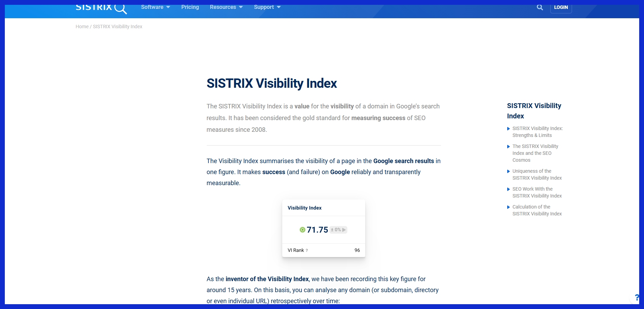Click the green visibility indicator circle icon
644x309 pixels.
(x=302, y=230)
